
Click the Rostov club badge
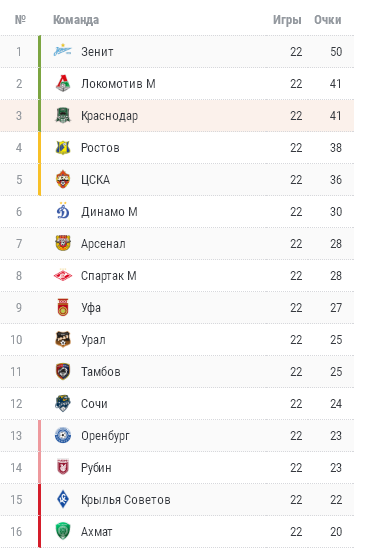[63, 147]
